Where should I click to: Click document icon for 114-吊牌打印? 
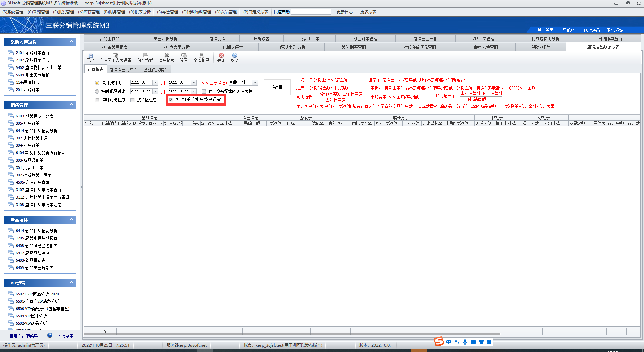(x=11, y=82)
